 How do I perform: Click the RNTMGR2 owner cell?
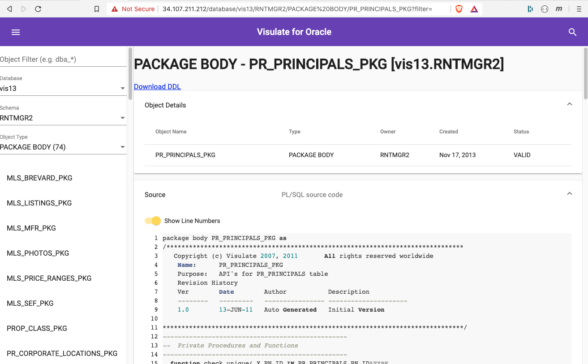[395, 155]
